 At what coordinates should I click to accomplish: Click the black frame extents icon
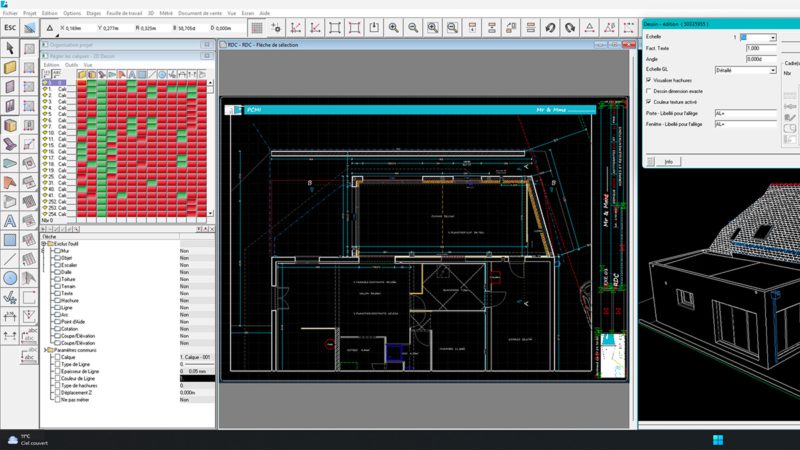pos(335,28)
